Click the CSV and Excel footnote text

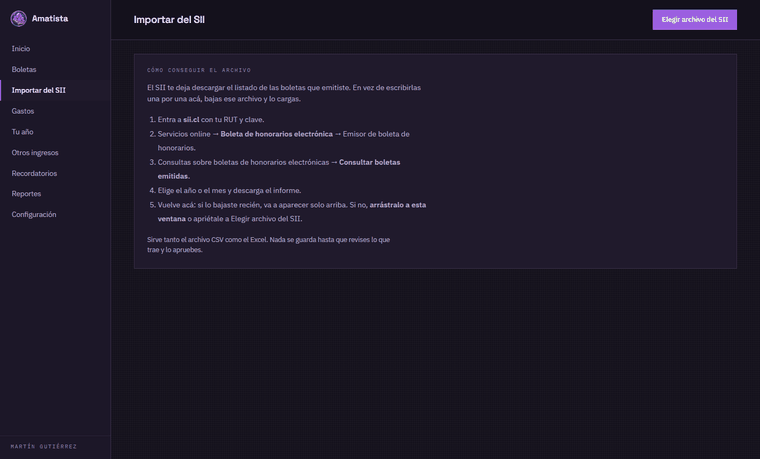point(269,245)
